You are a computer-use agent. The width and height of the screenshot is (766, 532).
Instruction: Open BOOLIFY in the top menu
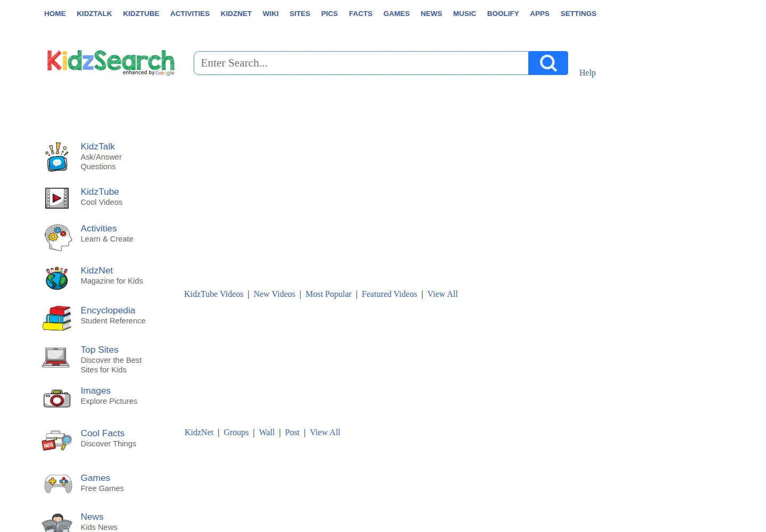pyautogui.click(x=503, y=14)
